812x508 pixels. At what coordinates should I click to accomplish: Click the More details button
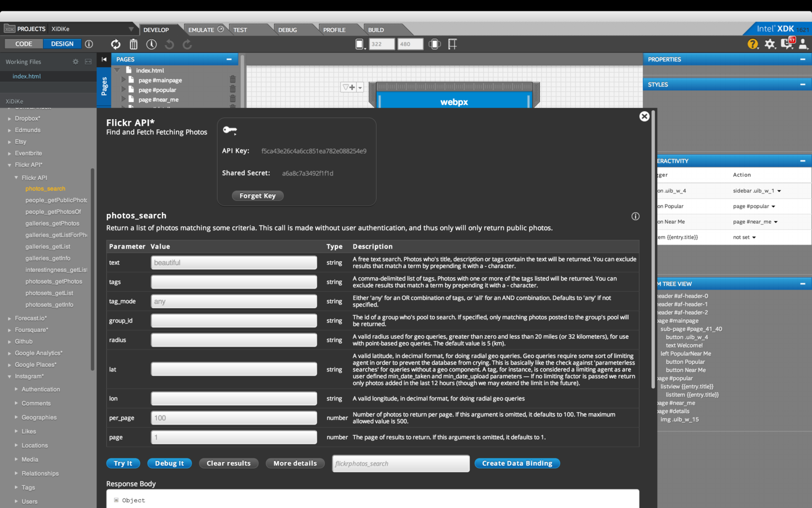pyautogui.click(x=295, y=463)
